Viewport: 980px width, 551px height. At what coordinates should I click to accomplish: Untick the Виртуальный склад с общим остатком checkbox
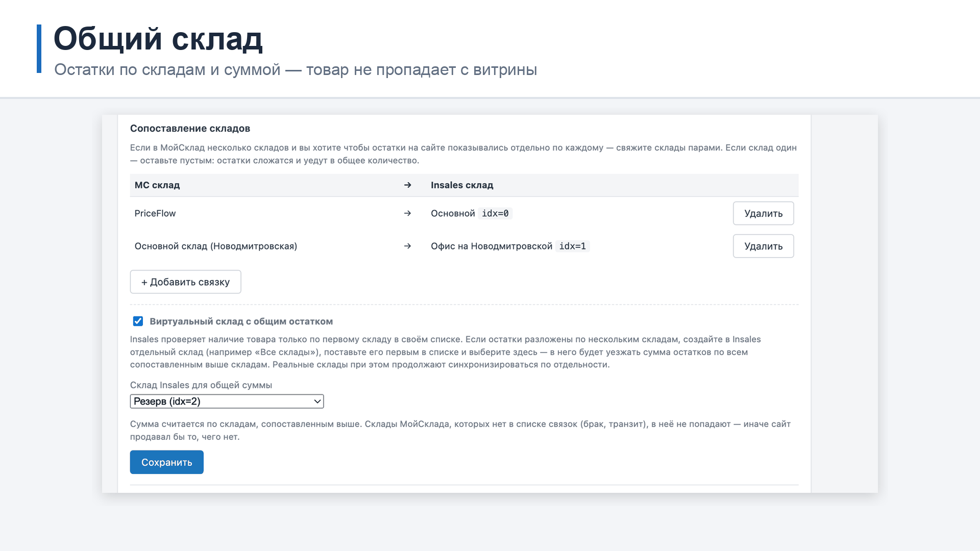tap(138, 321)
